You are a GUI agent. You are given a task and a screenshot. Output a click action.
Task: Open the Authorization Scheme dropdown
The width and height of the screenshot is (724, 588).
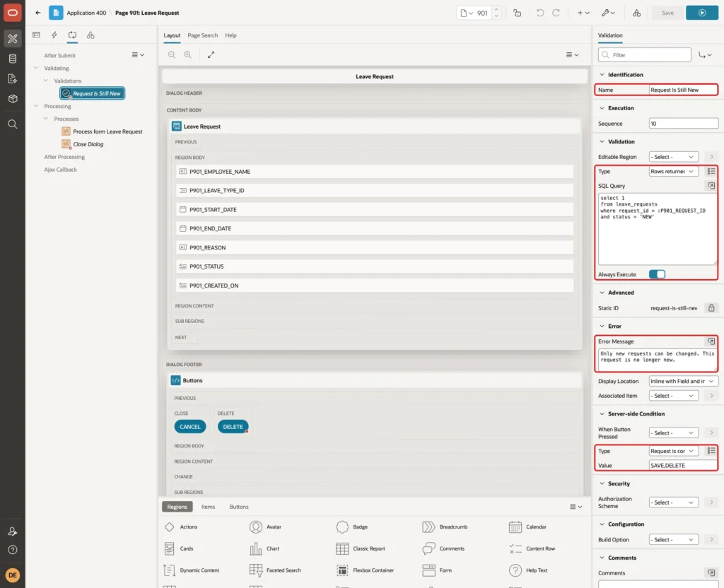tap(673, 502)
